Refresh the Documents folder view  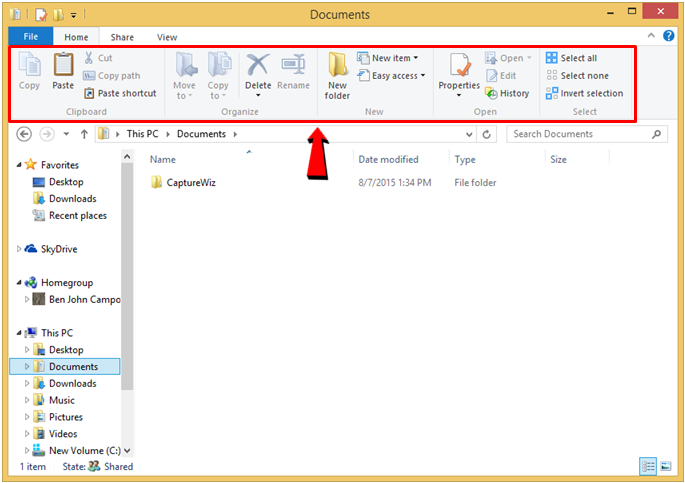[487, 134]
